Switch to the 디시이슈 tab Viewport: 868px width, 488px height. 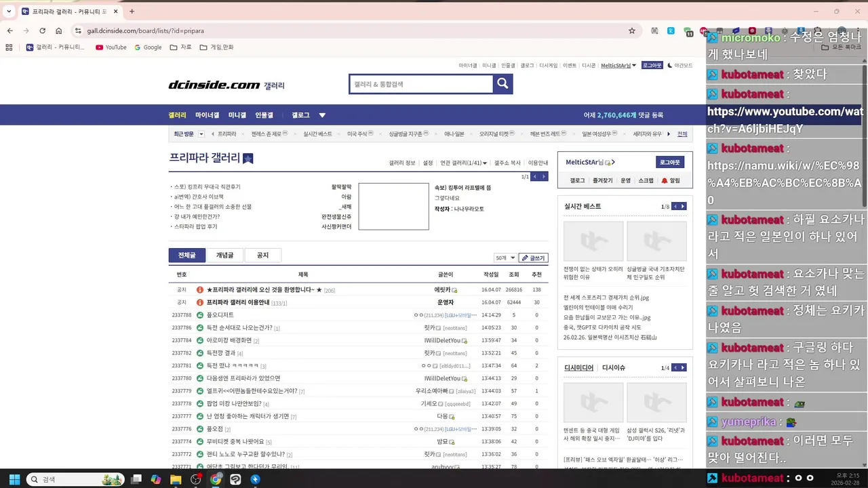click(x=614, y=367)
